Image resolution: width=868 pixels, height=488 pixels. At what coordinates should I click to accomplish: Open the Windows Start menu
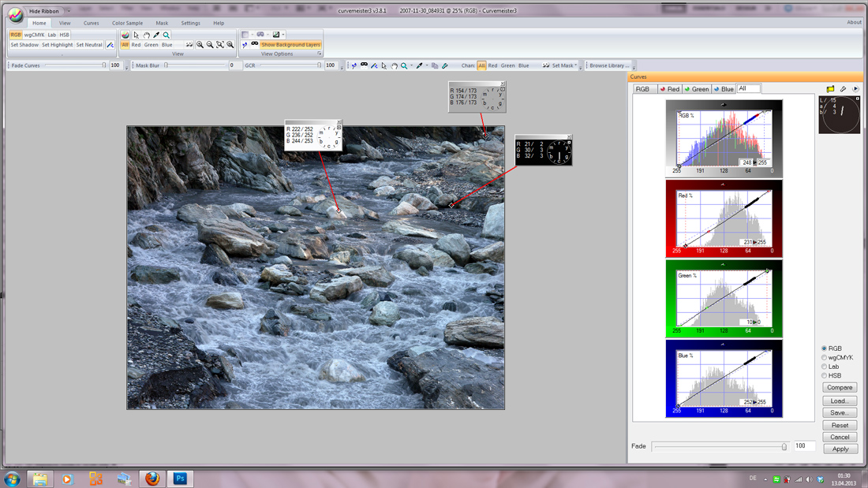(x=12, y=479)
